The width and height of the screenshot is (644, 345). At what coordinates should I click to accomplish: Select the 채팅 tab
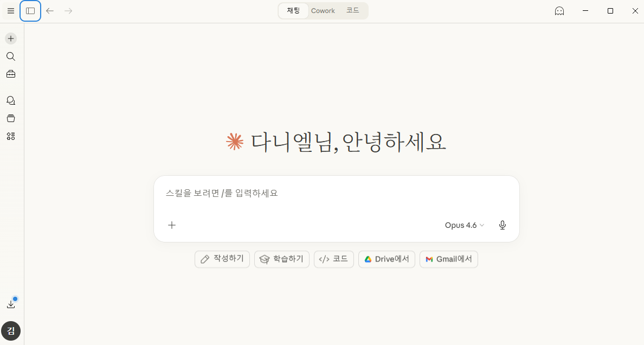pyautogui.click(x=293, y=10)
